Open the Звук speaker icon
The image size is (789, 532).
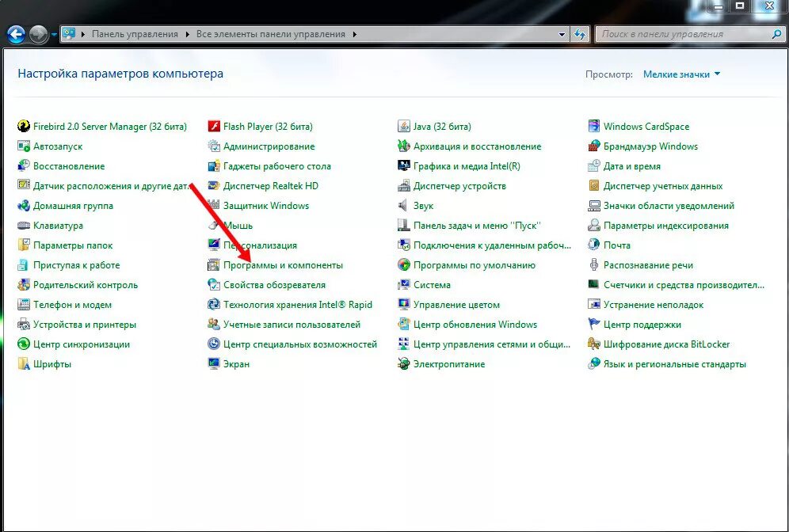point(403,206)
